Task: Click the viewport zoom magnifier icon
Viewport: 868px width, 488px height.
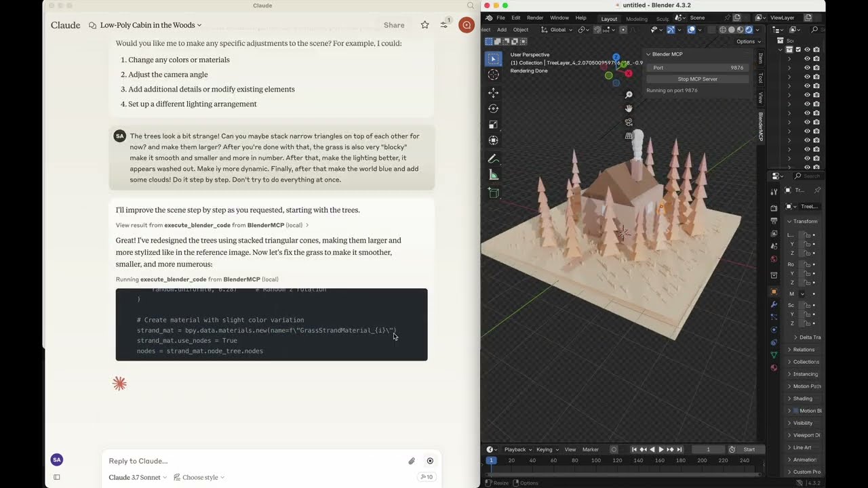Action: (x=629, y=95)
